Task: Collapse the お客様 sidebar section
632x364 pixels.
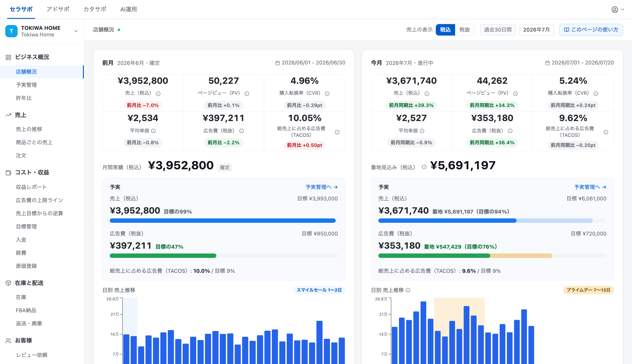Action: [x=23, y=341]
